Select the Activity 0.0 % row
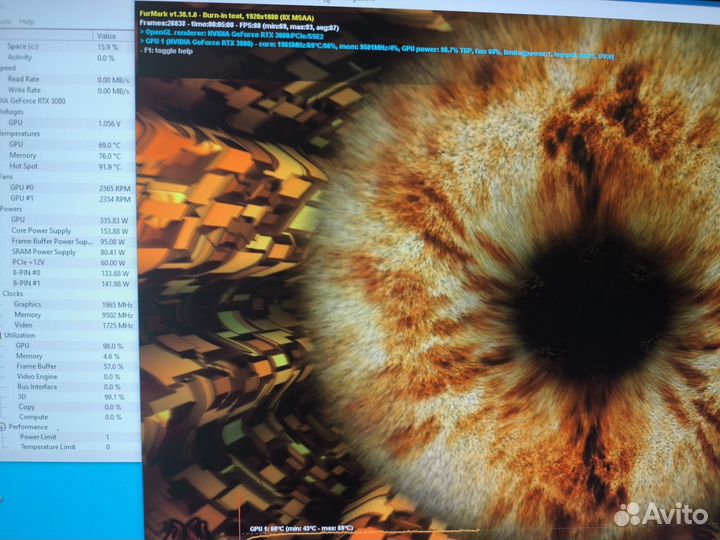Screen dimensions: 720x540 (68, 57)
